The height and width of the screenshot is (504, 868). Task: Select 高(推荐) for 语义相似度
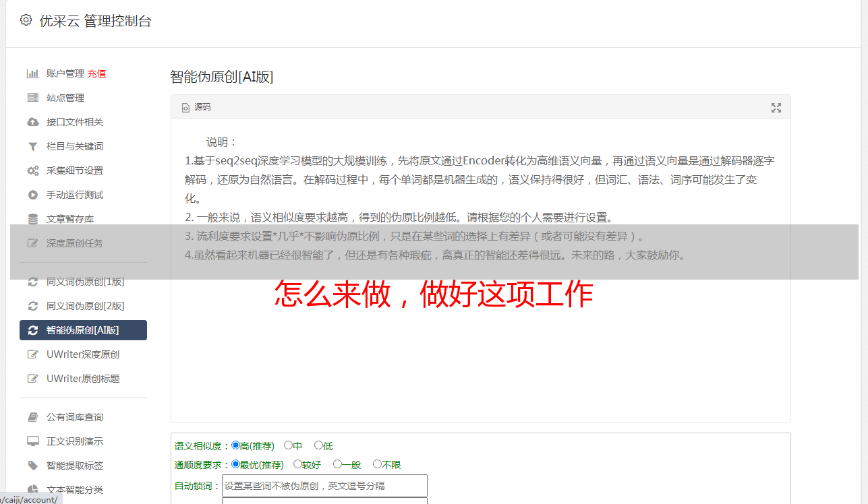(235, 445)
